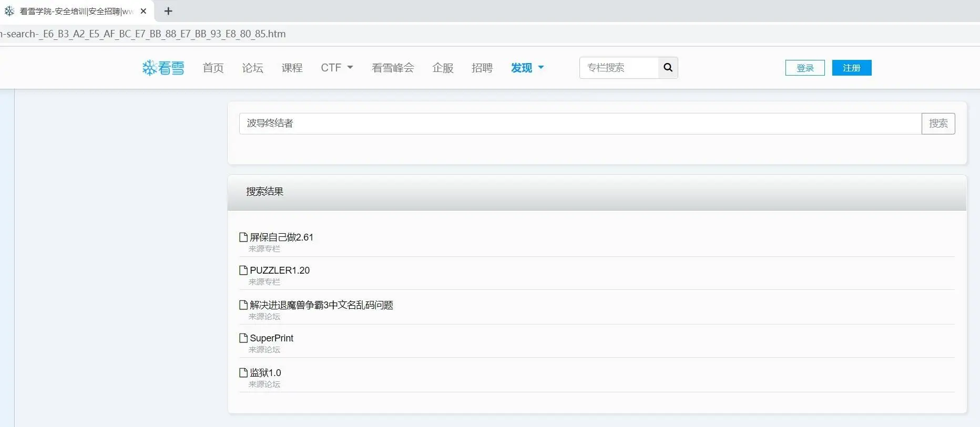Open result 监狱1.0
980x427 pixels.
tap(266, 373)
